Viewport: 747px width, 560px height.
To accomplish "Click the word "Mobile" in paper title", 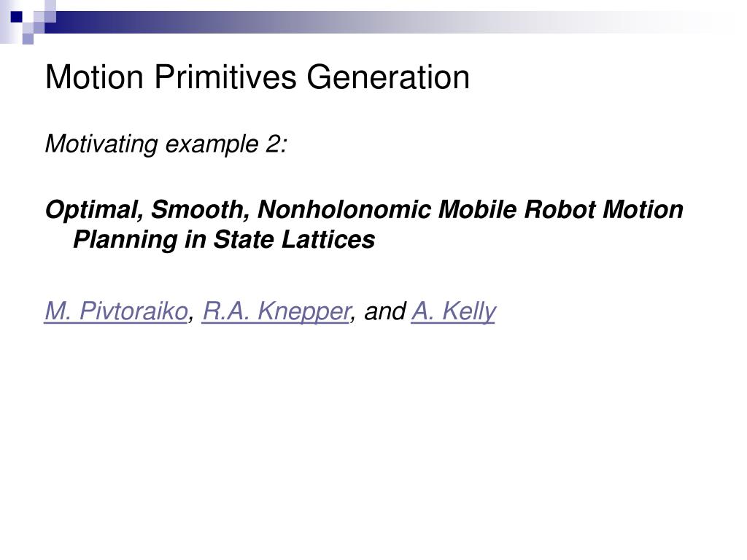I will (x=477, y=210).
